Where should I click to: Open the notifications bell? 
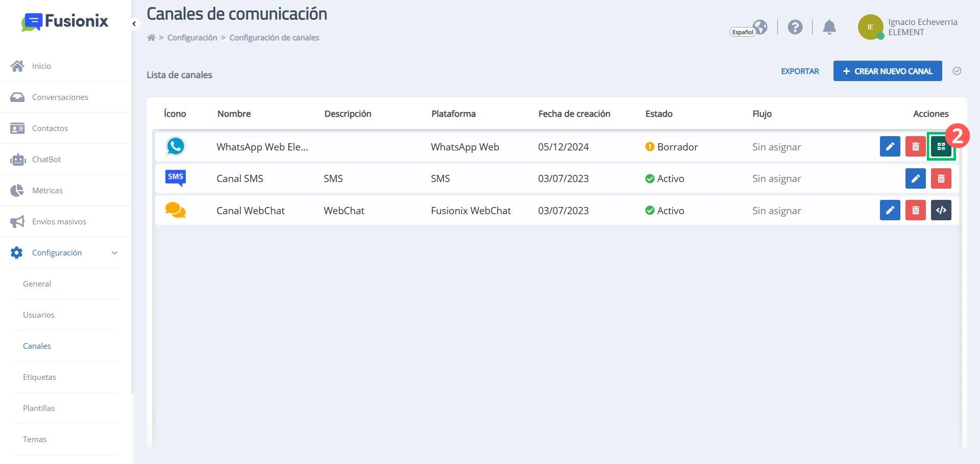829,27
